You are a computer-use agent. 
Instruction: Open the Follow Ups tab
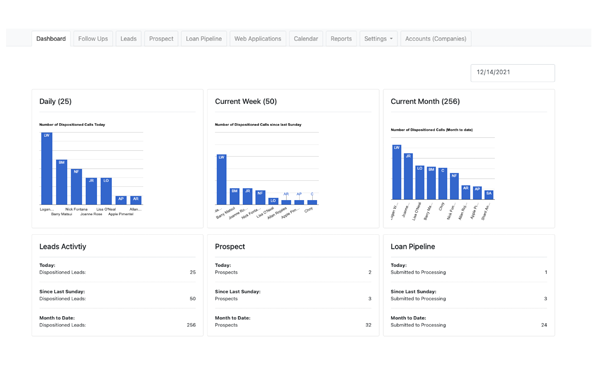[93, 39]
